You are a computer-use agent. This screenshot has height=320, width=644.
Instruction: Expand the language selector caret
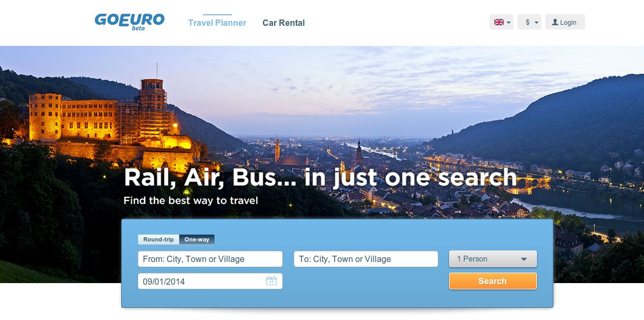coord(509,23)
